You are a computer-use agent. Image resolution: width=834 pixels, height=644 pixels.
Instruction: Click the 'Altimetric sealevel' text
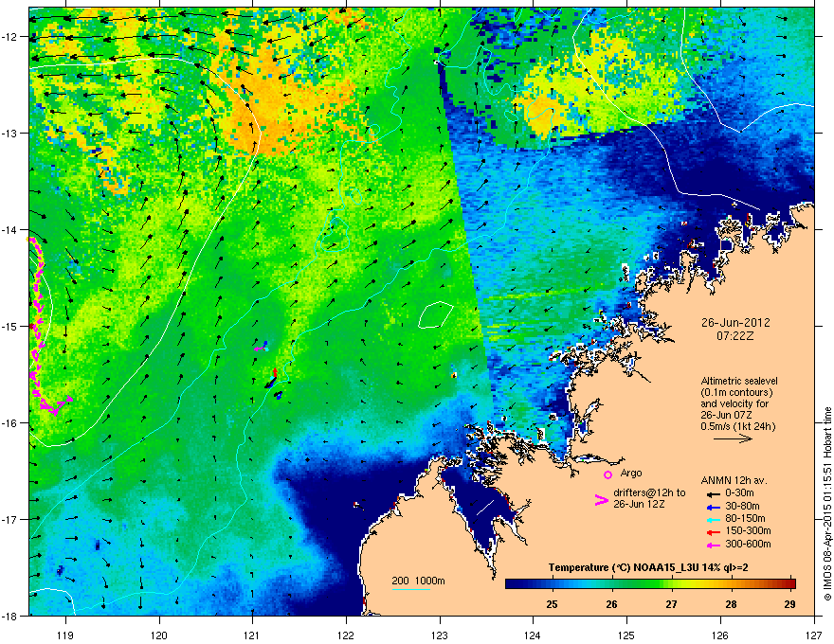tap(739, 381)
